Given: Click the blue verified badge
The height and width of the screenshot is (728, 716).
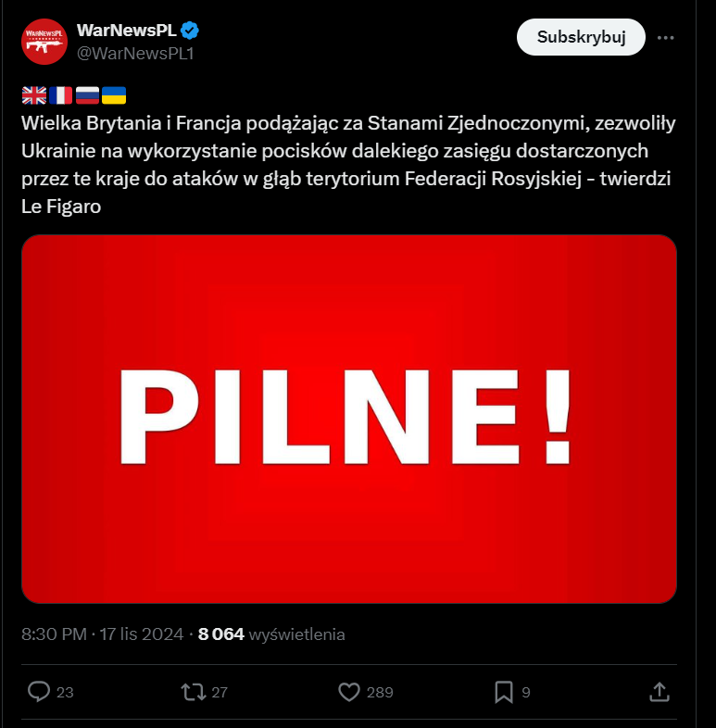Looking at the screenshot, I should pyautogui.click(x=191, y=31).
